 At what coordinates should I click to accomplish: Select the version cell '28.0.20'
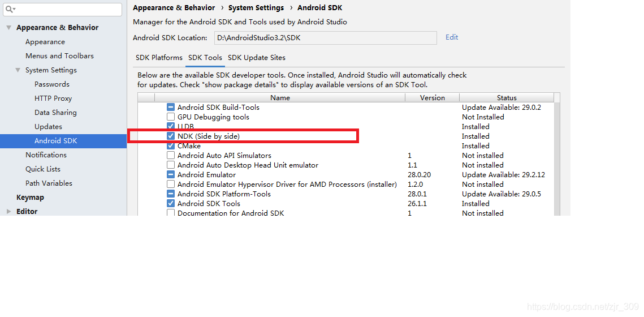[x=420, y=175]
